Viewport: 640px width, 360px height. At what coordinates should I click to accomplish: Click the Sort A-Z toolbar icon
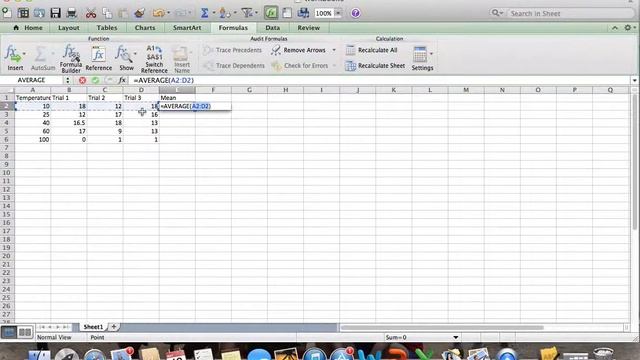pos(224,13)
